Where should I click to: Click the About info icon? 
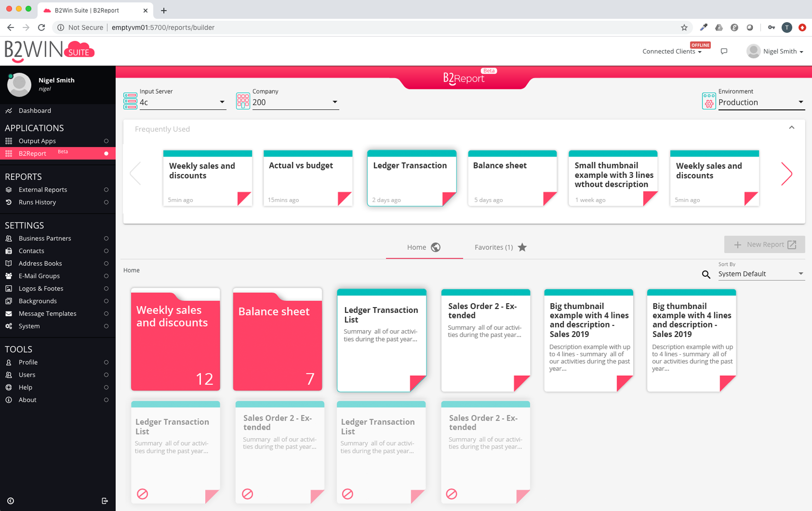click(x=9, y=400)
